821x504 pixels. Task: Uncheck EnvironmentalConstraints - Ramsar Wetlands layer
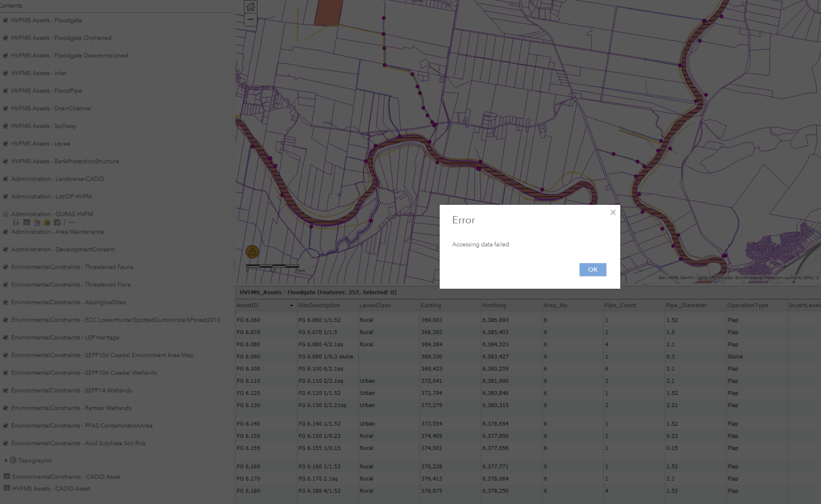pyautogui.click(x=6, y=408)
